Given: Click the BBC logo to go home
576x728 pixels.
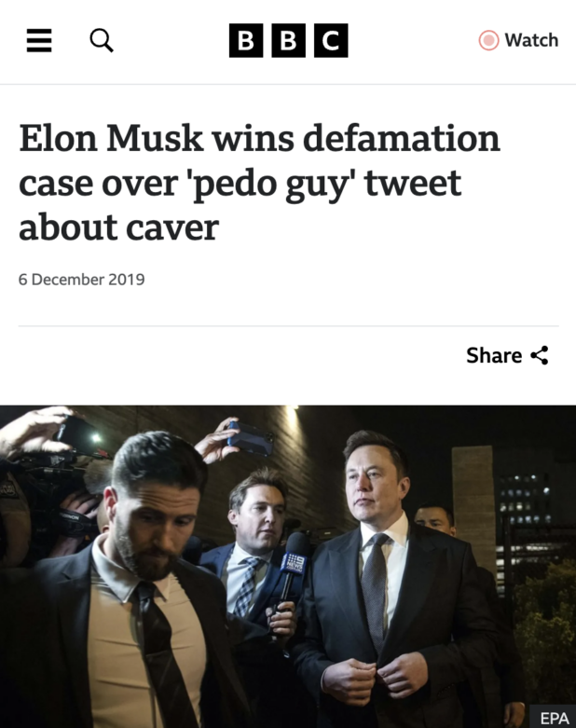Looking at the screenshot, I should click(x=288, y=40).
